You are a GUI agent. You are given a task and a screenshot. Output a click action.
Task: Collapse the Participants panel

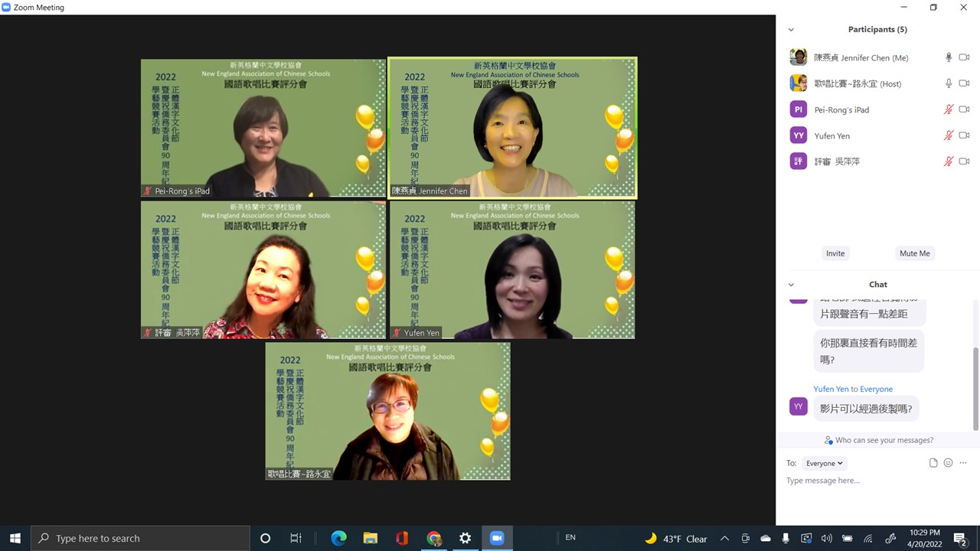point(791,29)
